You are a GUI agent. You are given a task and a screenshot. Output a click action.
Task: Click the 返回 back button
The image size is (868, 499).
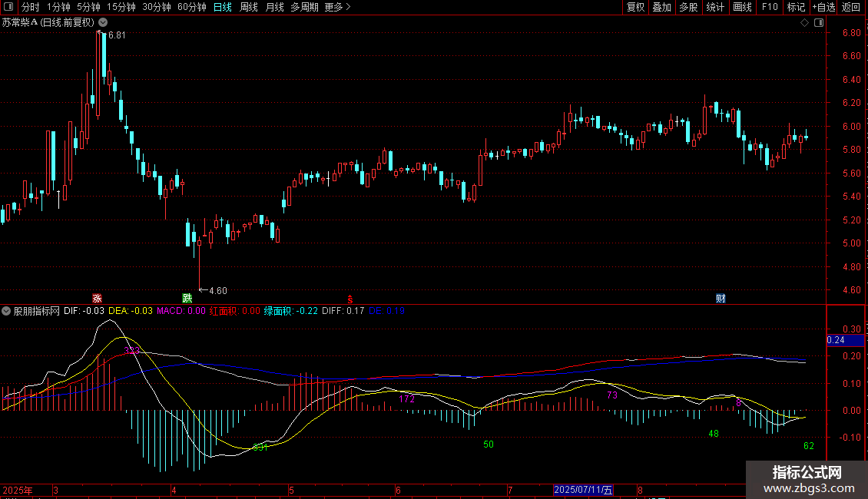[851, 7]
